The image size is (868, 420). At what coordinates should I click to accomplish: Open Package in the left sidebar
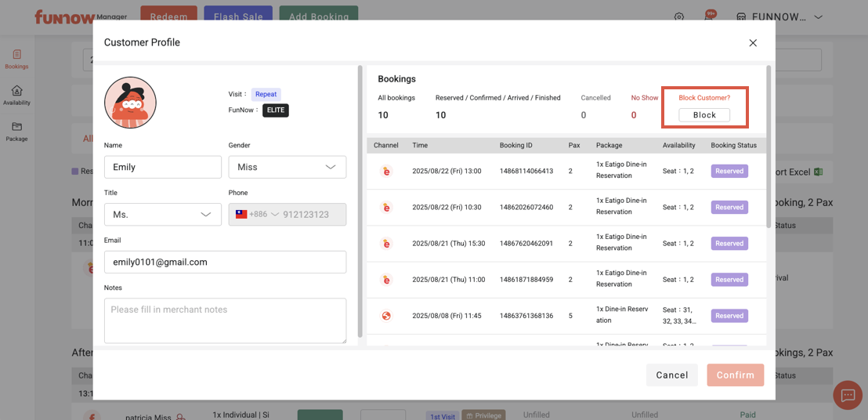tap(16, 132)
